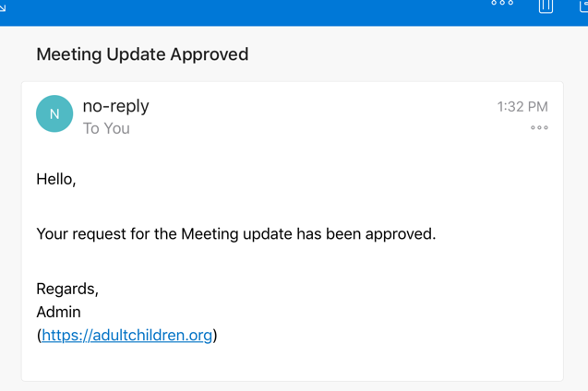Click the archive icon at header edge
This screenshot has height=391, width=588.
(x=584, y=6)
